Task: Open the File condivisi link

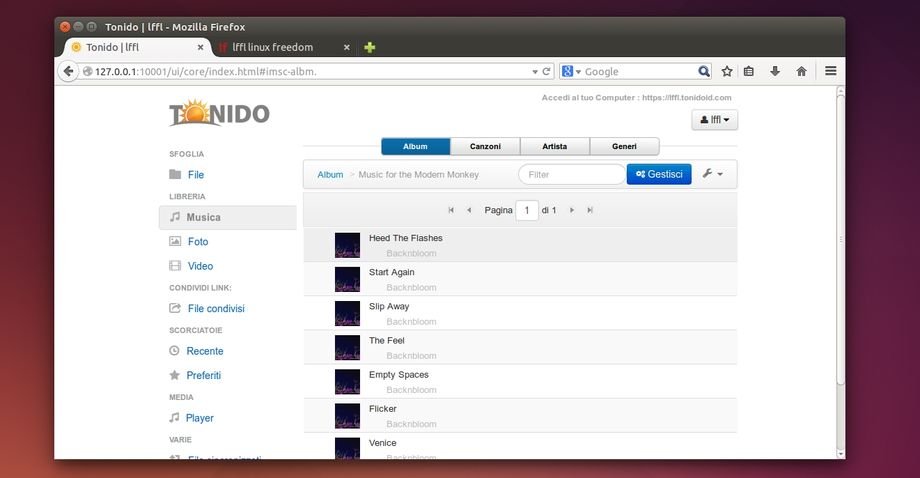Action: [216, 309]
